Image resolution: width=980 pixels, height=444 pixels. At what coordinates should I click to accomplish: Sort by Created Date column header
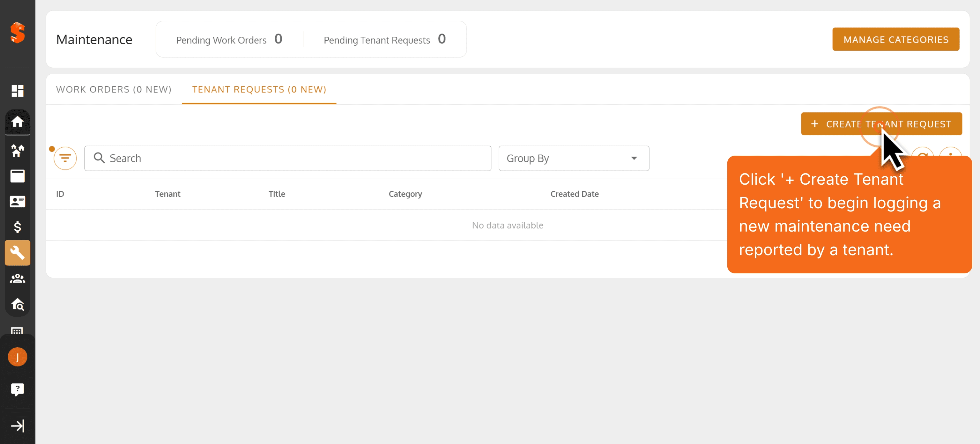pos(575,194)
